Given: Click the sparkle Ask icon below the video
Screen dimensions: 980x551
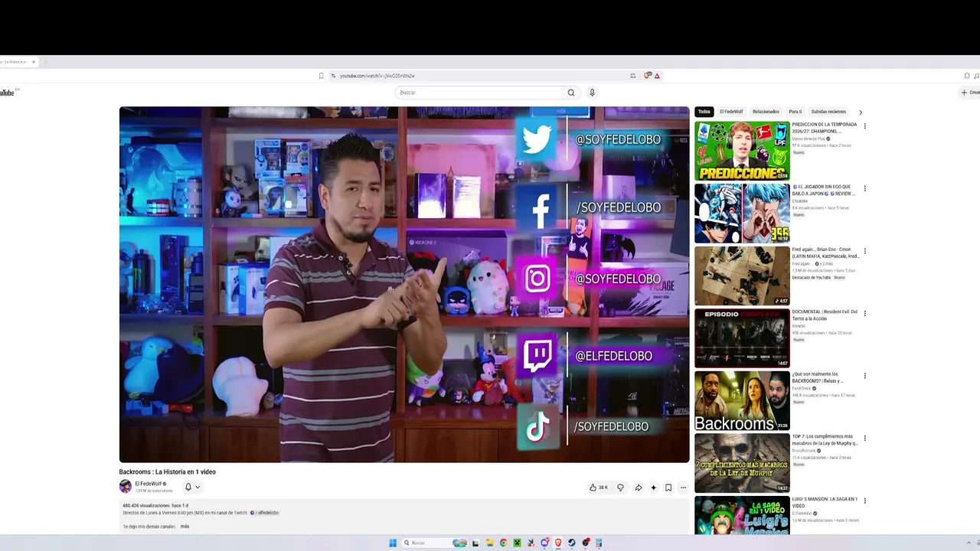Looking at the screenshot, I should click(x=653, y=487).
